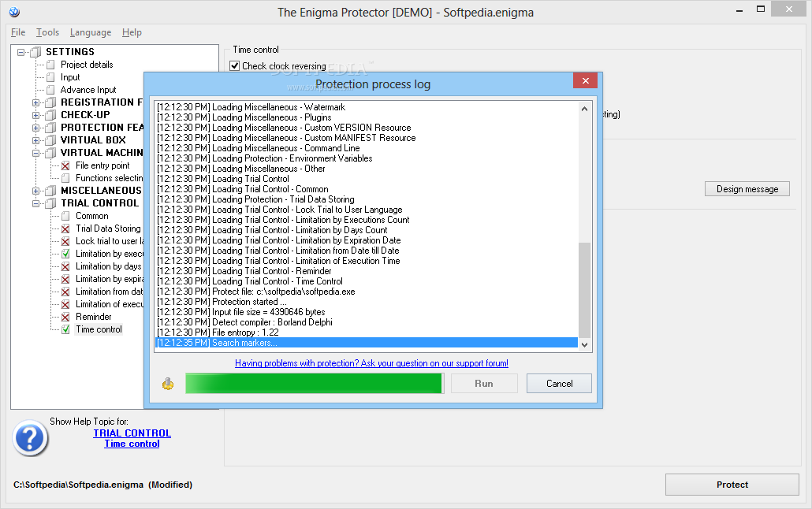The width and height of the screenshot is (812, 509).
Task: Click green check icon beside Limitation by executions
Action: pyautogui.click(x=65, y=254)
